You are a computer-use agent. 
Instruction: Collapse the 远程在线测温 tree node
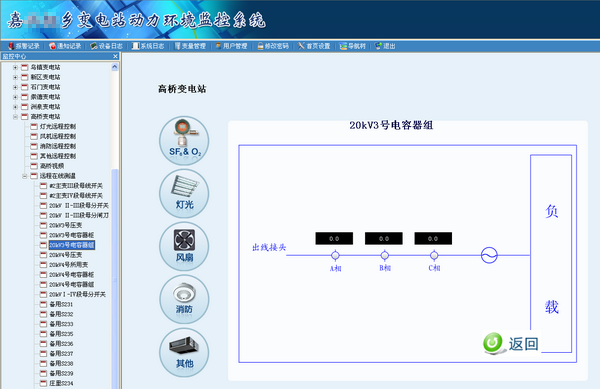coord(24,176)
